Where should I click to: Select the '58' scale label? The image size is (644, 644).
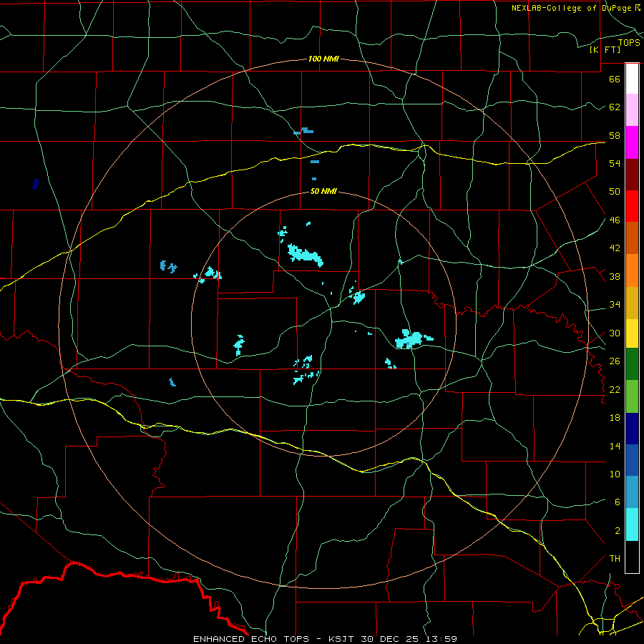click(x=615, y=135)
